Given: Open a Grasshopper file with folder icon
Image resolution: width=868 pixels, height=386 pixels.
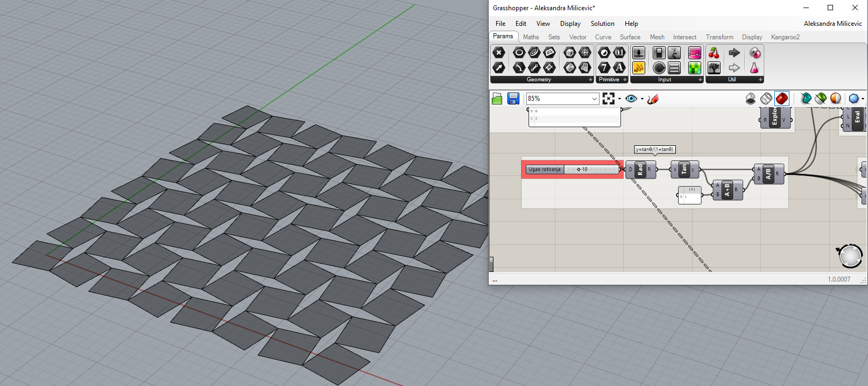Looking at the screenshot, I should click(x=497, y=99).
